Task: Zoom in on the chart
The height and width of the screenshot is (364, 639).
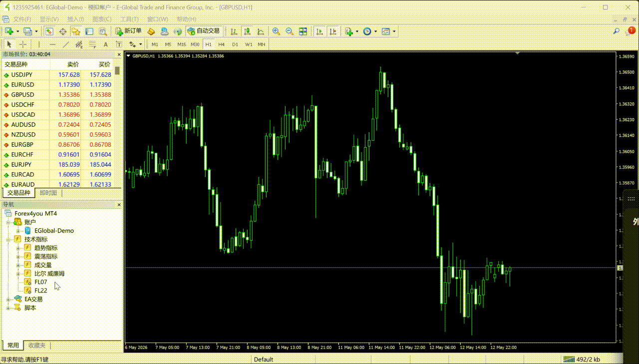Action: coord(276,31)
